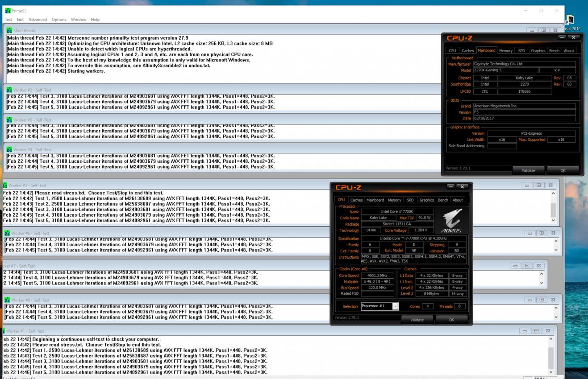This screenshot has width=588, height=379.
Task: Minimize the Worker #7 Self-Test window
Action: click(x=515, y=266)
